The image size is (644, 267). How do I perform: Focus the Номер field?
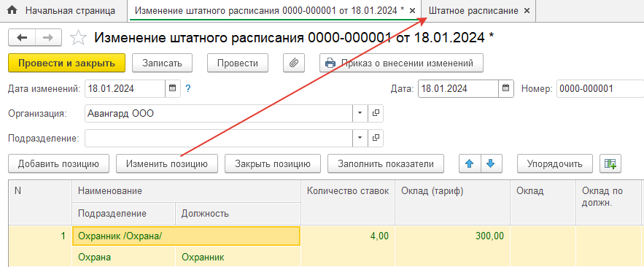600,88
